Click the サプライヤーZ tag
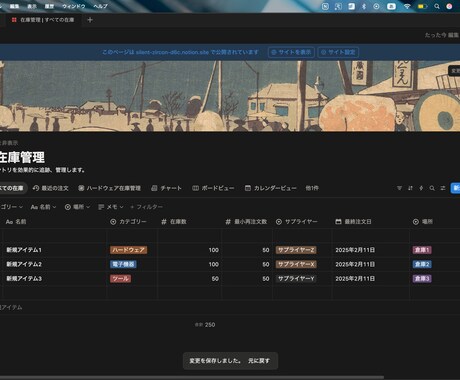The image size is (460, 380). 296,250
